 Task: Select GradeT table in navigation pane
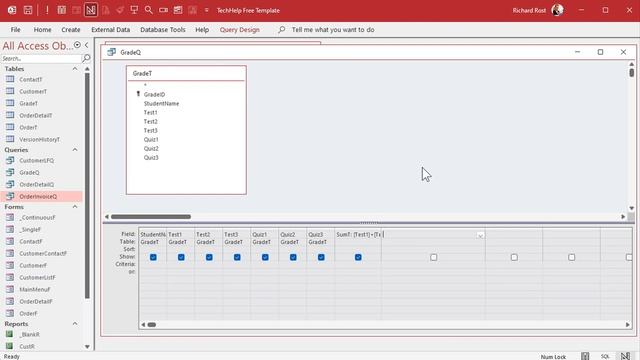(28, 103)
